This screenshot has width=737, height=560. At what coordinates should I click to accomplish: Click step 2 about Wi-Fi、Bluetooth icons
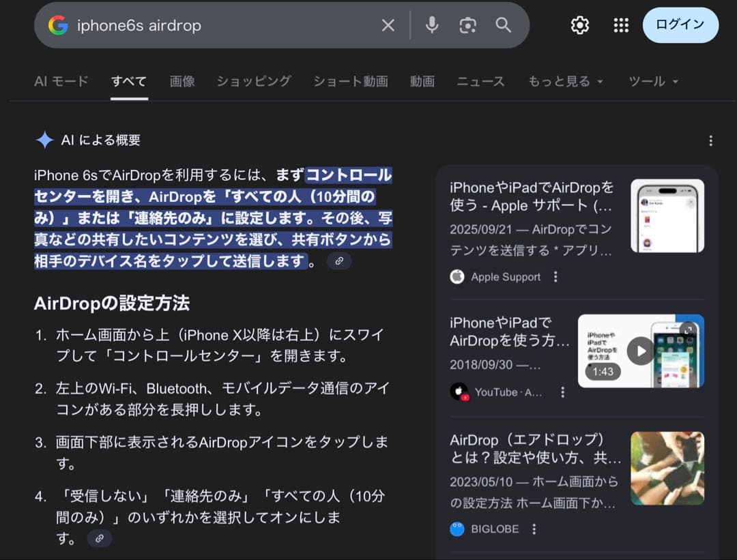222,399
